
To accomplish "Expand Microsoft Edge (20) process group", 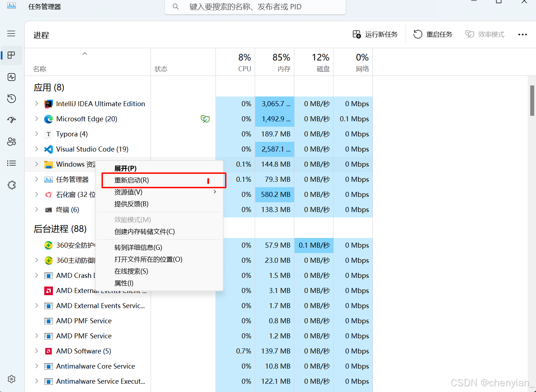I will 36,119.
